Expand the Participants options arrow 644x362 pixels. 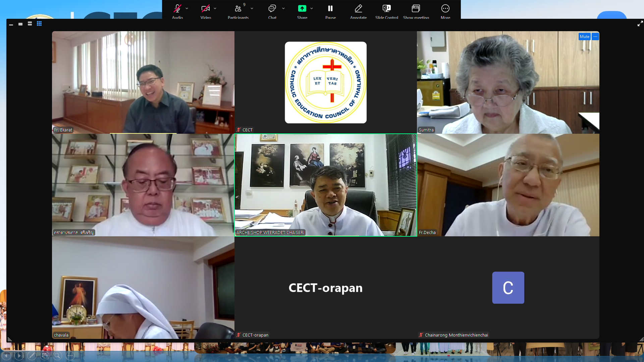tap(252, 8)
